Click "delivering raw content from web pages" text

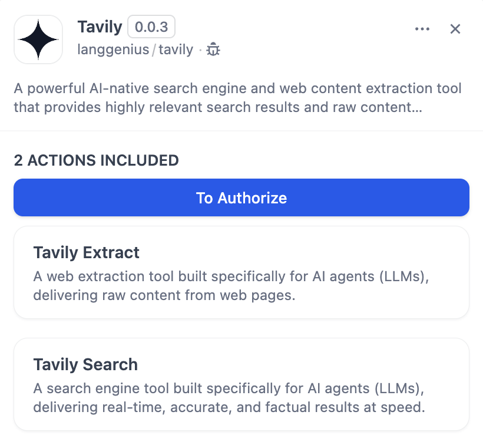(164, 295)
